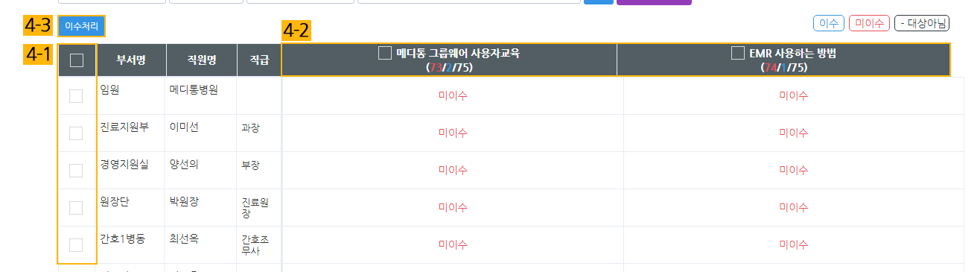Click the wide search input field at the top
The image size is (980, 272).
(x=469, y=1)
